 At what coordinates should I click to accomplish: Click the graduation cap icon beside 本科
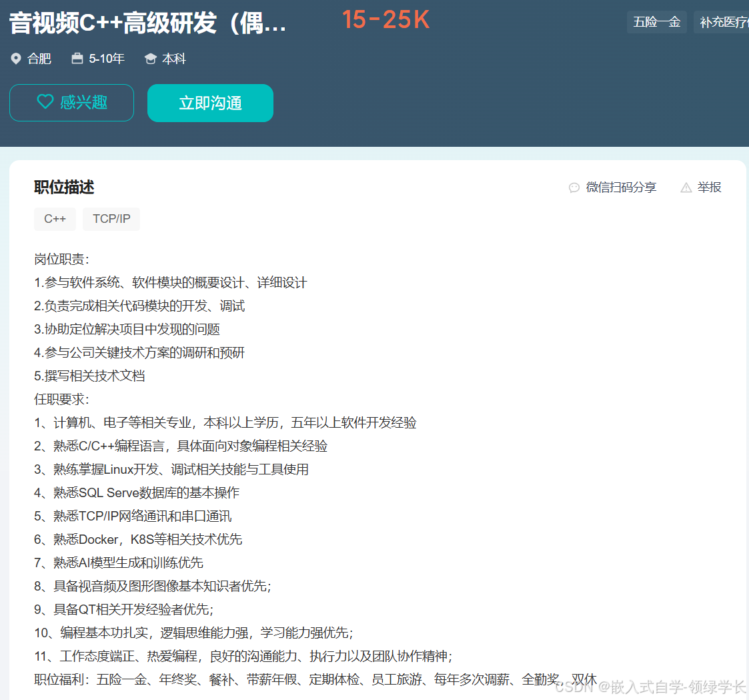tap(151, 59)
